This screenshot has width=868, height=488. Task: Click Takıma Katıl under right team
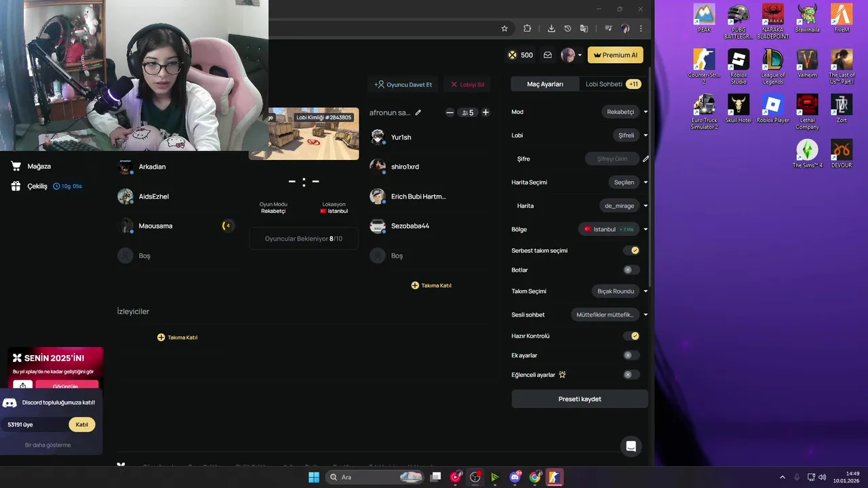pos(431,285)
